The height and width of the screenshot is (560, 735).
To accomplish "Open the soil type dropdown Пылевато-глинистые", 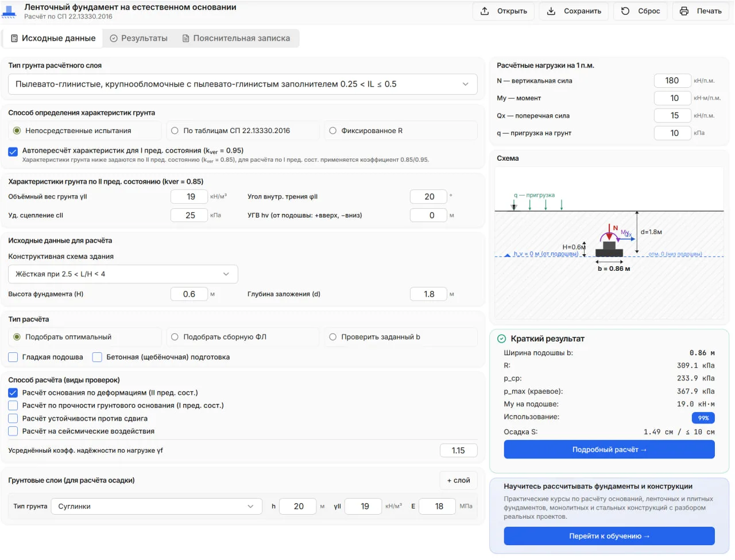I will coord(242,84).
